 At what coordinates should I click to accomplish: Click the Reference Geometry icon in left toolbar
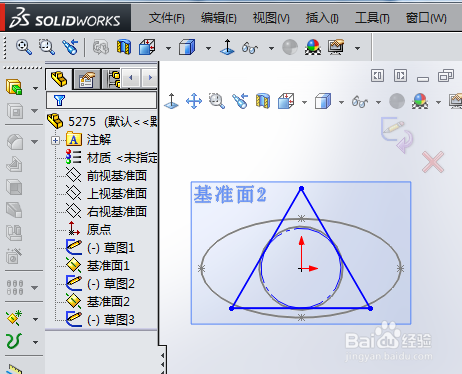[14, 318]
